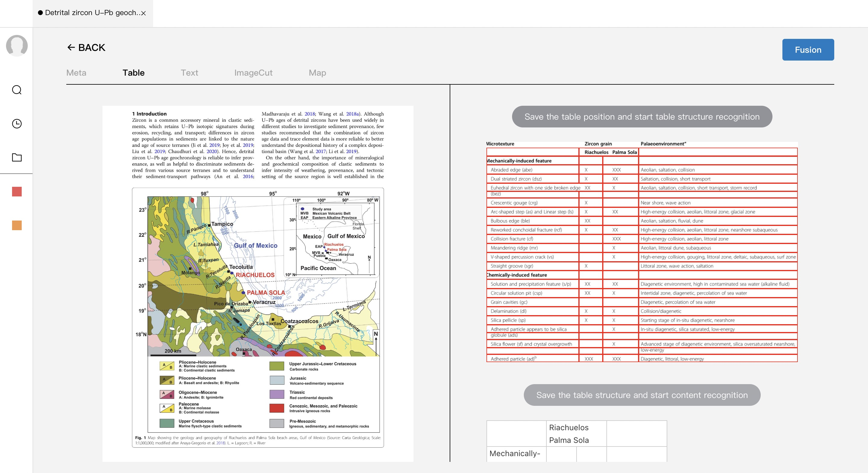Click the 'Mechanically-' result table cell
Image resolution: width=868 pixels, height=473 pixels.
point(516,454)
